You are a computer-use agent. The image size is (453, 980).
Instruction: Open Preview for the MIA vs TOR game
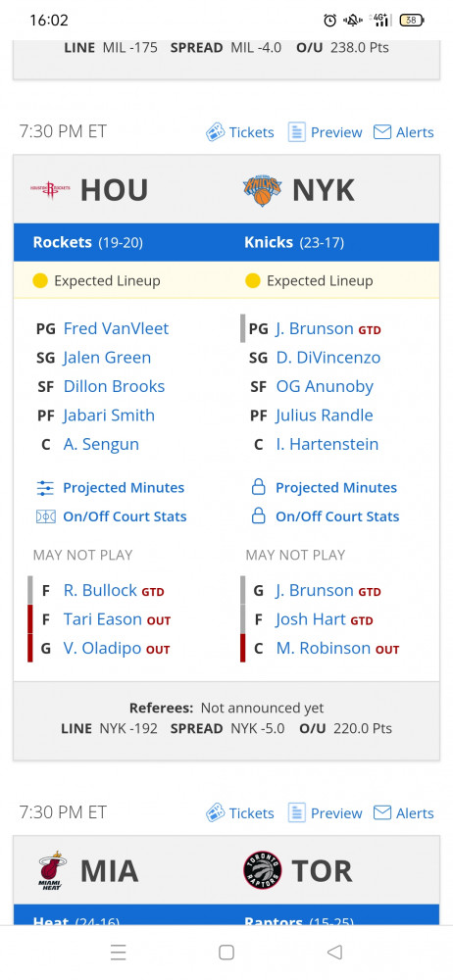pyautogui.click(x=325, y=813)
